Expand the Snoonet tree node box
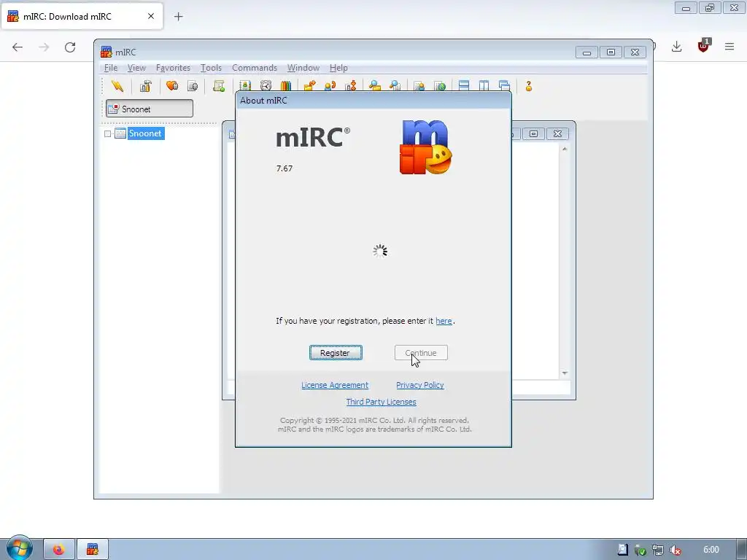 point(108,134)
